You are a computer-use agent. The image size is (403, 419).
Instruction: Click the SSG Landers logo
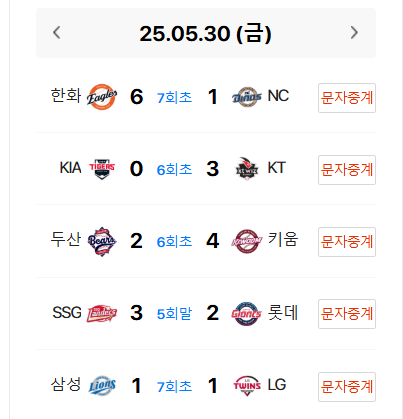102,313
